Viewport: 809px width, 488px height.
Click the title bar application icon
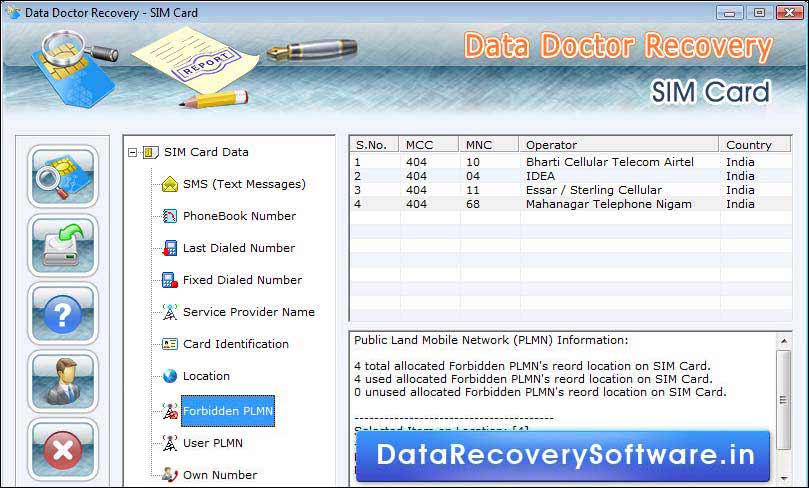[x=12, y=12]
